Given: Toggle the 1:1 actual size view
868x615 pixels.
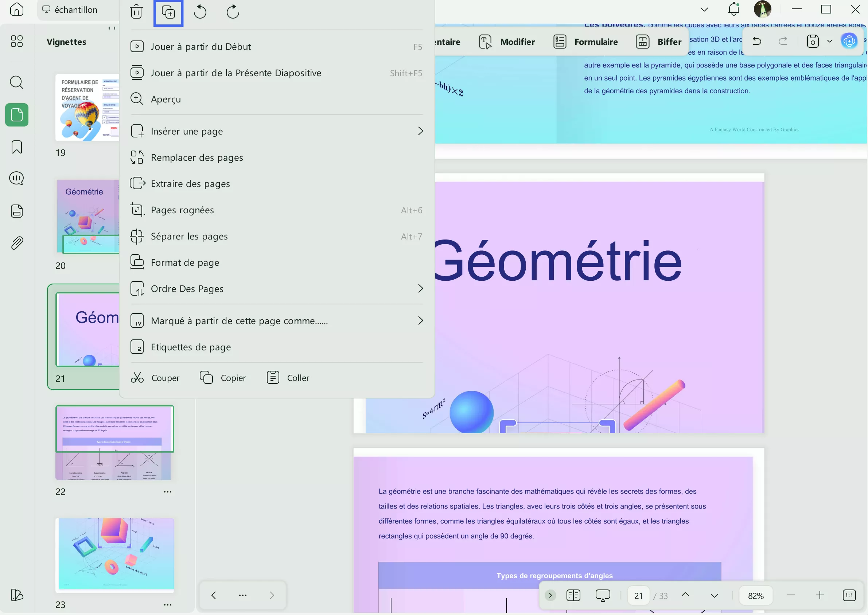Looking at the screenshot, I should (849, 595).
